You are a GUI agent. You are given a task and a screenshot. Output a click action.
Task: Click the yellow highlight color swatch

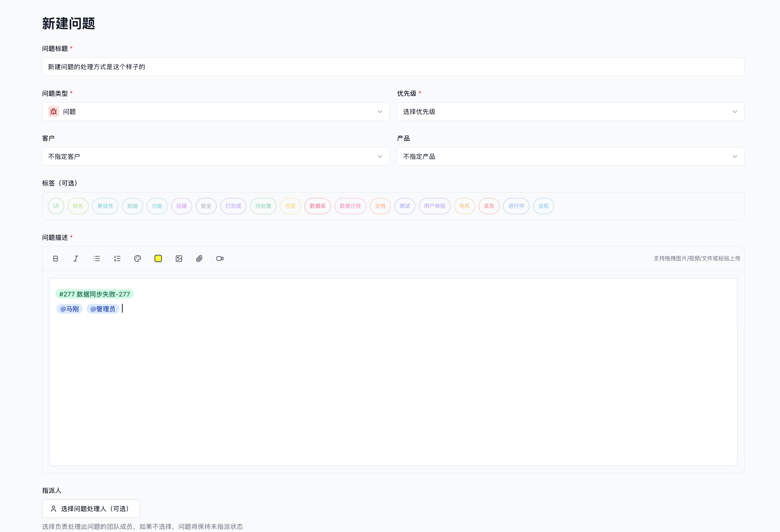point(158,259)
